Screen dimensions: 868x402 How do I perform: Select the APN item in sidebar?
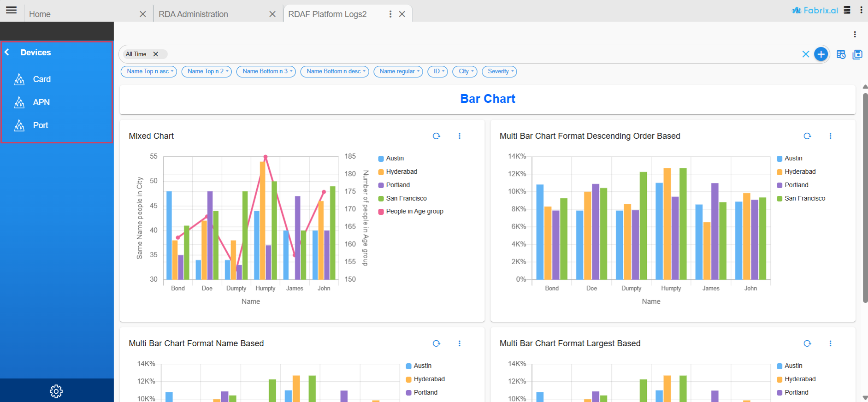(x=41, y=102)
